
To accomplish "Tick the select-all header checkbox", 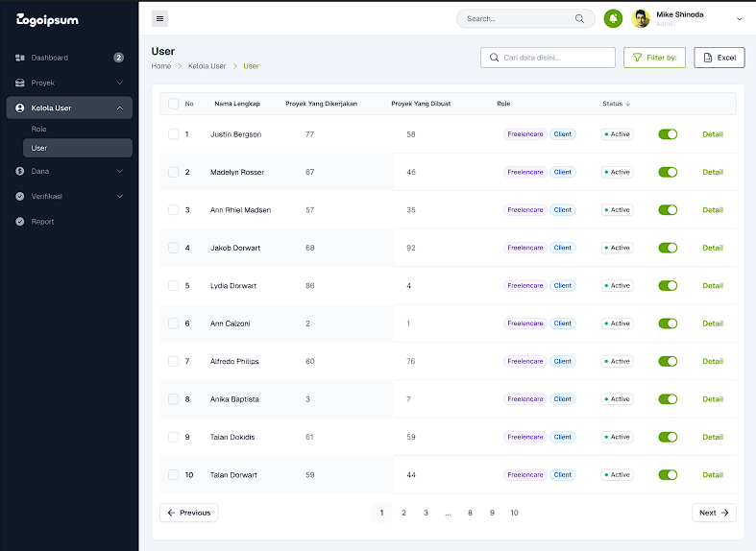I will [x=173, y=104].
